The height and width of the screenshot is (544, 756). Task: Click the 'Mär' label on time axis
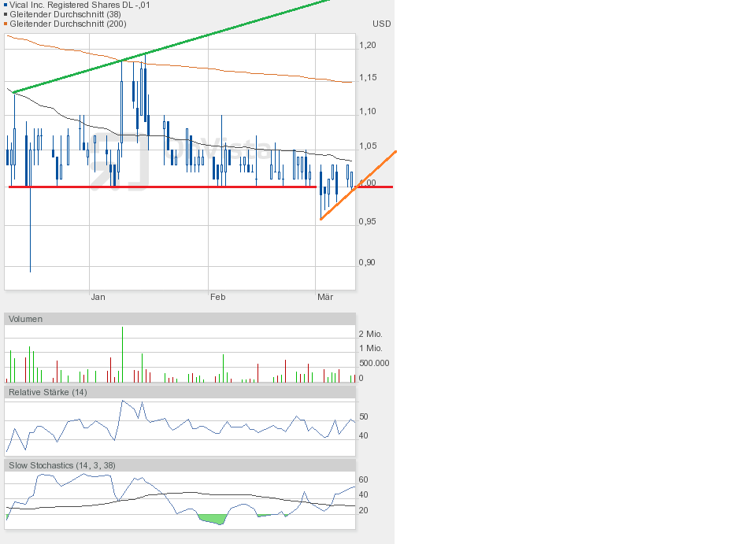(x=324, y=297)
